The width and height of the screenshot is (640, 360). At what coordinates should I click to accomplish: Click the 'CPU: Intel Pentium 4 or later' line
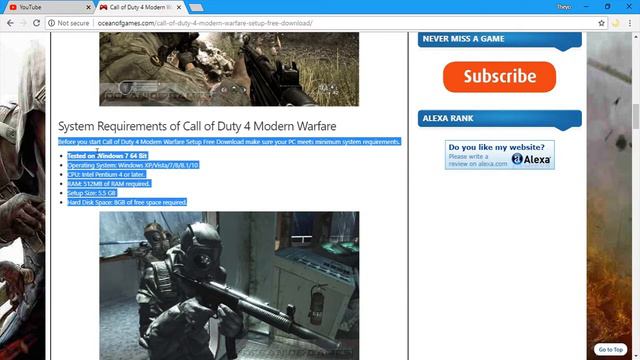coord(106,174)
